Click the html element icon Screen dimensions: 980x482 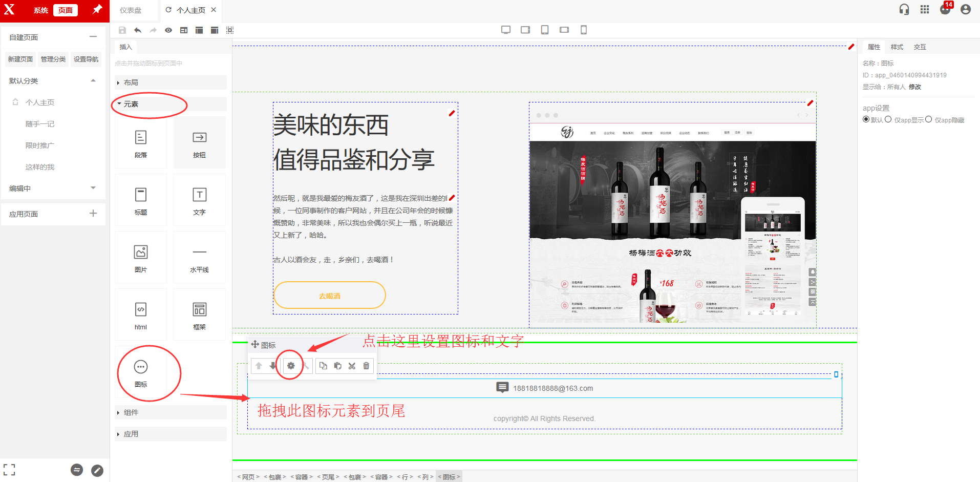(x=141, y=315)
